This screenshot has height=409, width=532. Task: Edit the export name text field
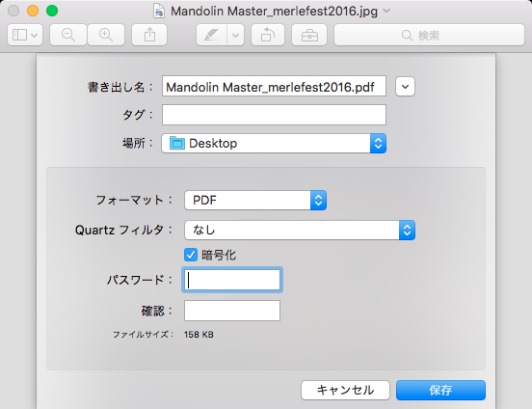274,86
